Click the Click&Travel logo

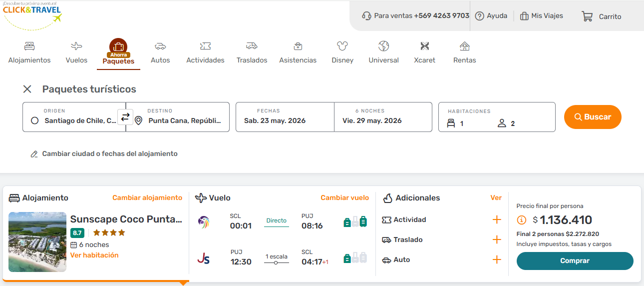click(32, 15)
